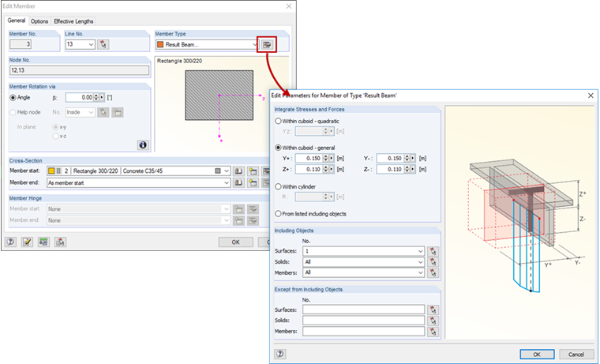
Task: Cancel Result Beam parameters dialog
Action: click(576, 355)
